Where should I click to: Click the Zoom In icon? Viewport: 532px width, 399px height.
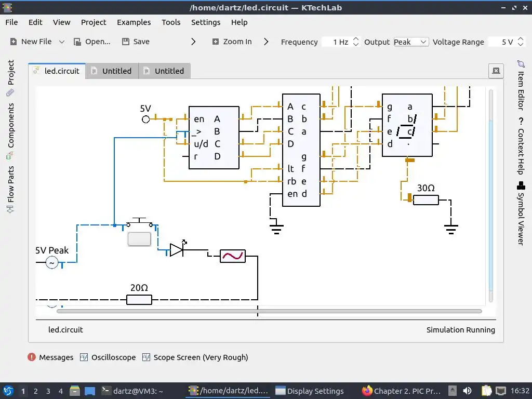pos(216,42)
